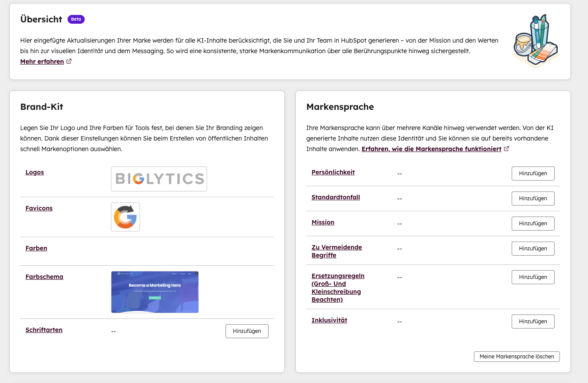Click Hinzufügen for Persönlichkeit
Image resolution: width=588 pixels, height=383 pixels.
click(x=533, y=173)
